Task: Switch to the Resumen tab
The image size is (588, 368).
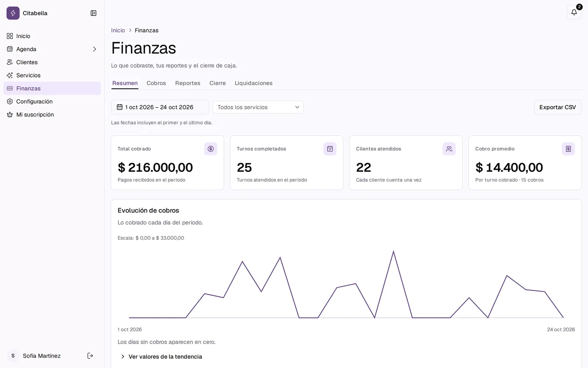Action: tap(125, 83)
